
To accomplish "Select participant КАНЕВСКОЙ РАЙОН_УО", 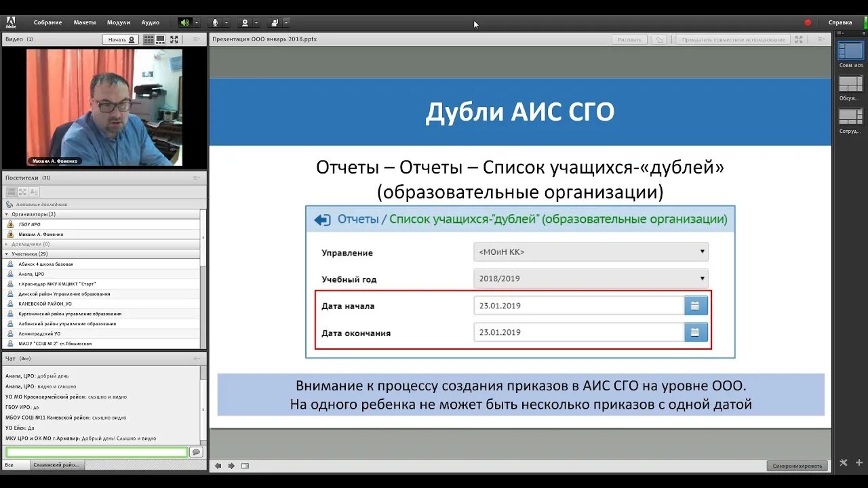I will [102, 304].
